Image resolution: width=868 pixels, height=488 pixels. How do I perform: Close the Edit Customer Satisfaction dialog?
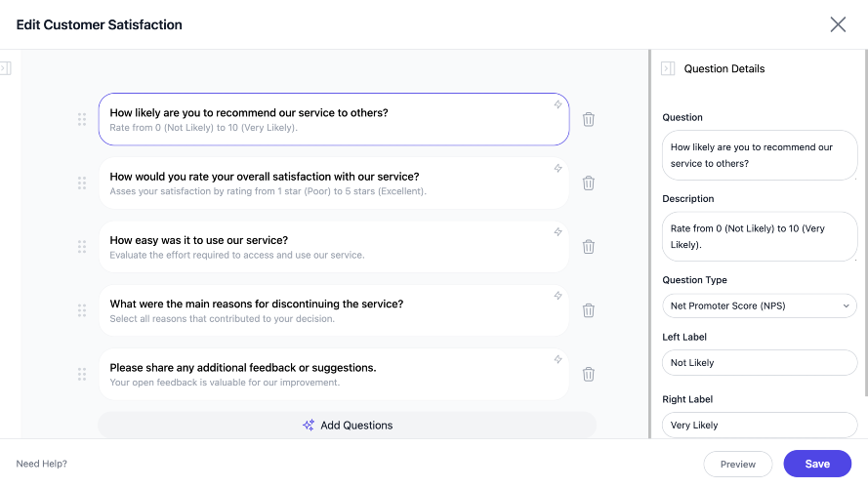838,24
